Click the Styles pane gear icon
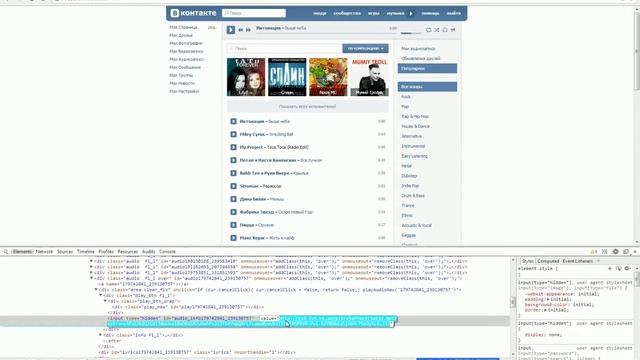The width and height of the screenshot is (640, 360). tap(627, 269)
